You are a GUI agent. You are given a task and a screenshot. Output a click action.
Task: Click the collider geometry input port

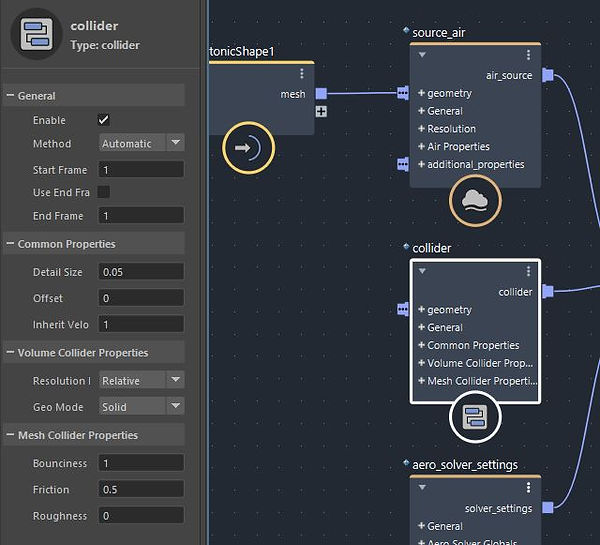(x=403, y=309)
